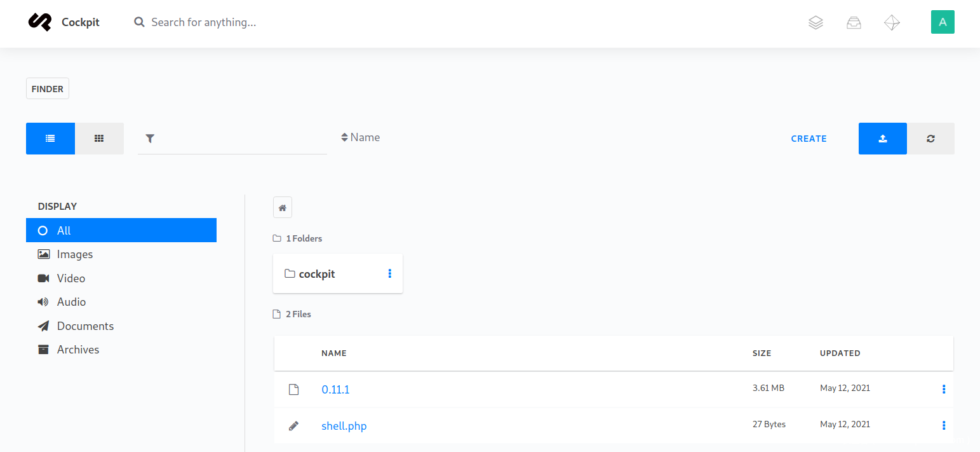
Task: Focus the filter input field
Action: click(232, 139)
